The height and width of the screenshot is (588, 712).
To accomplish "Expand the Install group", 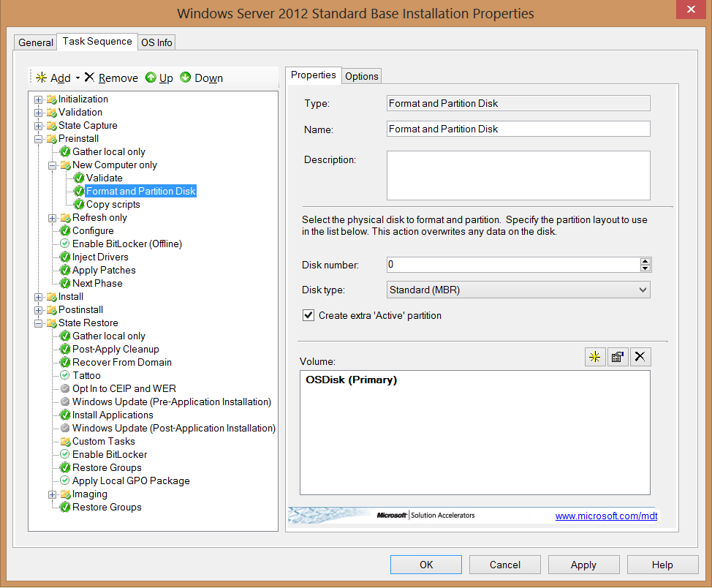I will click(39, 297).
